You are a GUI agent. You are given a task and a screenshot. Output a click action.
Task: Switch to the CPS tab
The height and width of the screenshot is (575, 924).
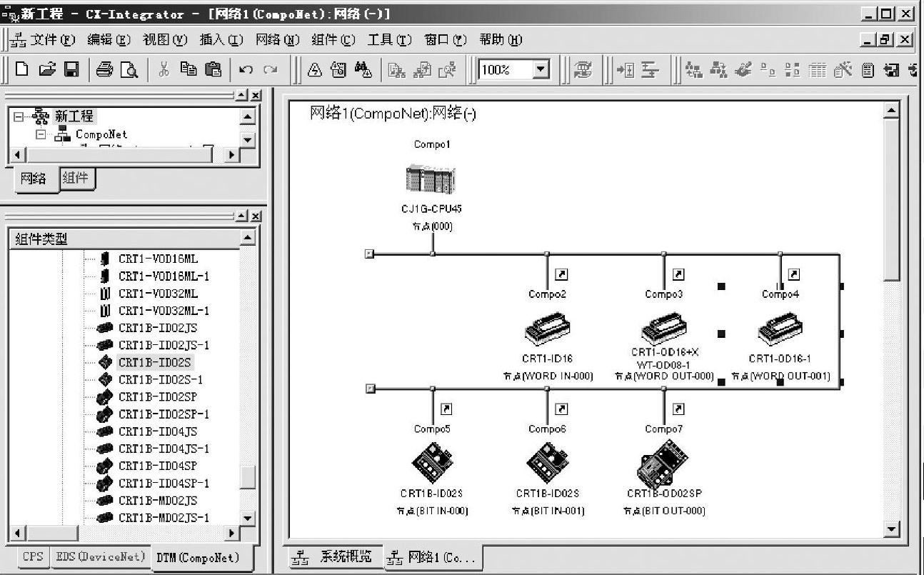click(32, 556)
